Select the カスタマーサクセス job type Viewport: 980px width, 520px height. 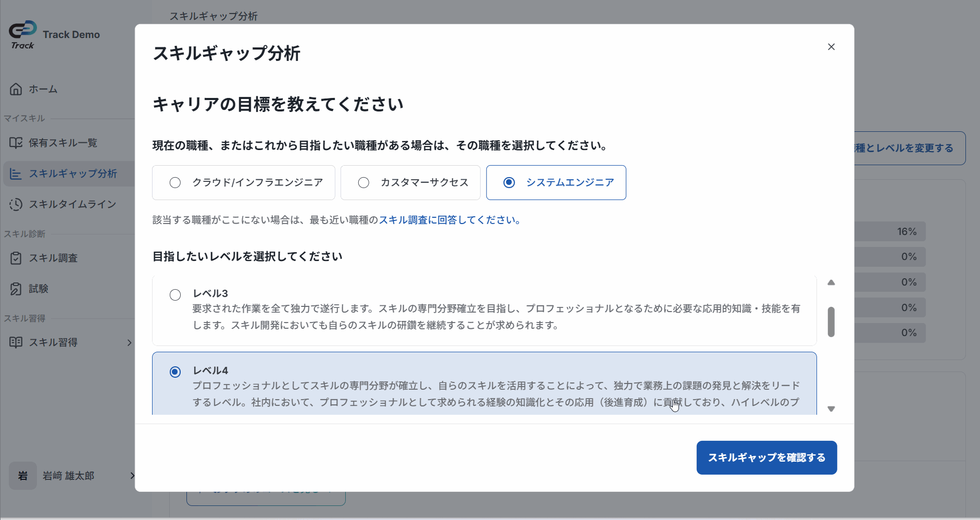pyautogui.click(x=364, y=182)
